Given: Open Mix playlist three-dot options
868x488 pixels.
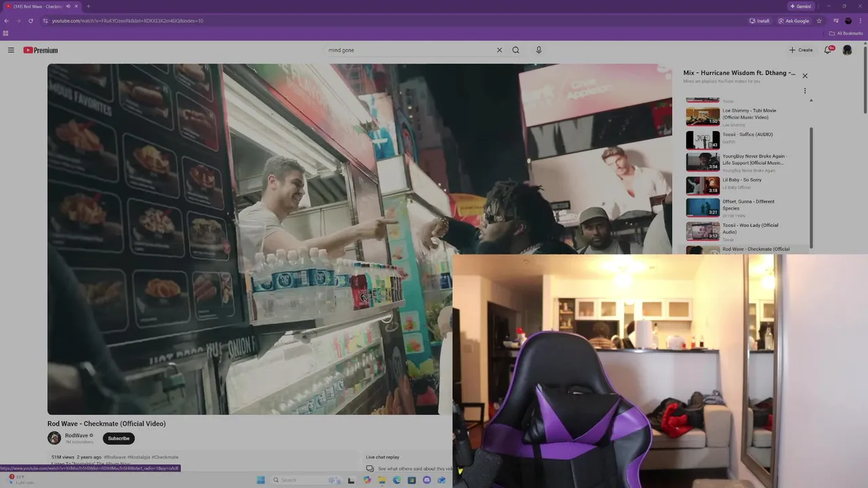Looking at the screenshot, I should (805, 91).
